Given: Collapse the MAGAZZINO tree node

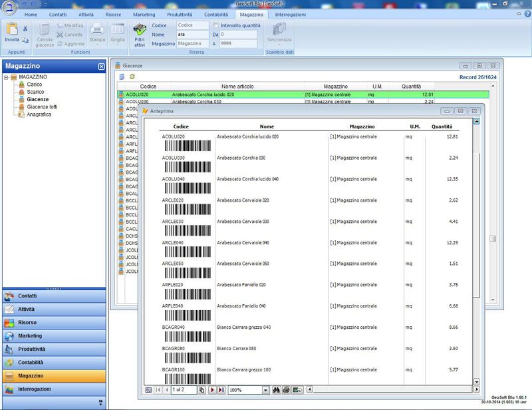Looking at the screenshot, I should point(6,77).
